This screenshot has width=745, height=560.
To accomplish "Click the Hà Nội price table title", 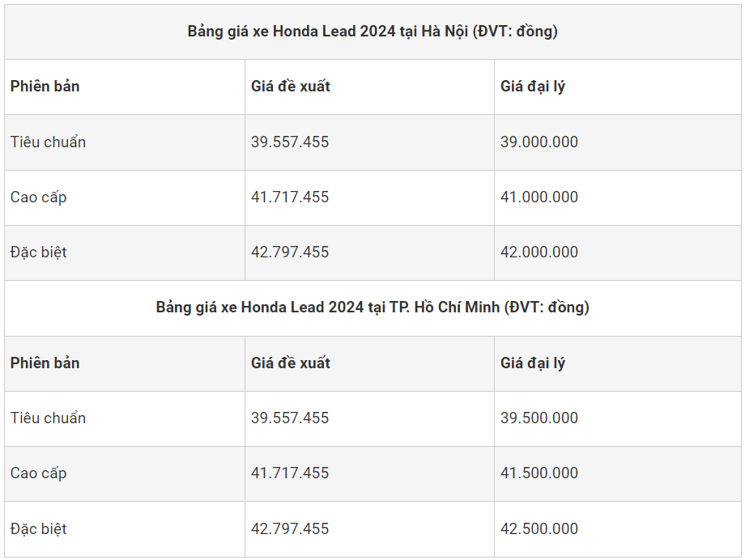I will click(x=372, y=32).
